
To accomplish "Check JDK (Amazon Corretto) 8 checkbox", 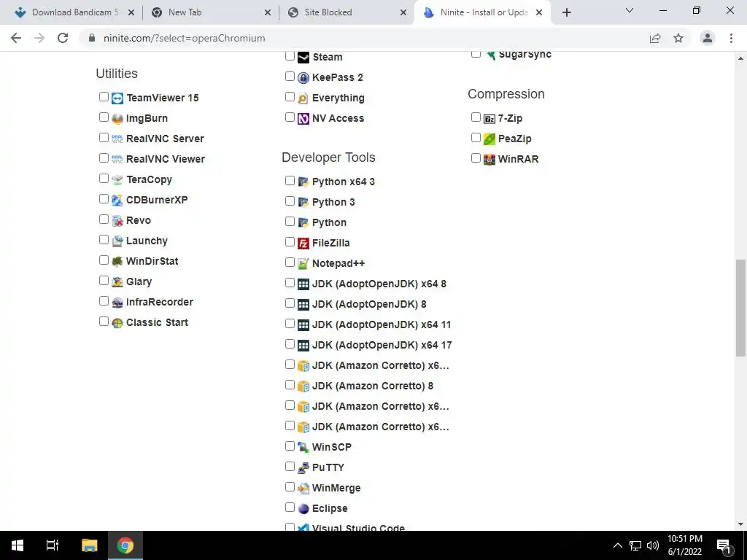I will point(290,385).
